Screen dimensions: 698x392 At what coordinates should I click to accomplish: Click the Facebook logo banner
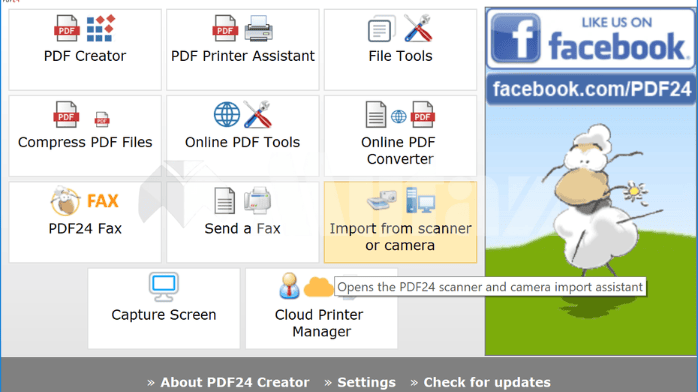(x=590, y=38)
